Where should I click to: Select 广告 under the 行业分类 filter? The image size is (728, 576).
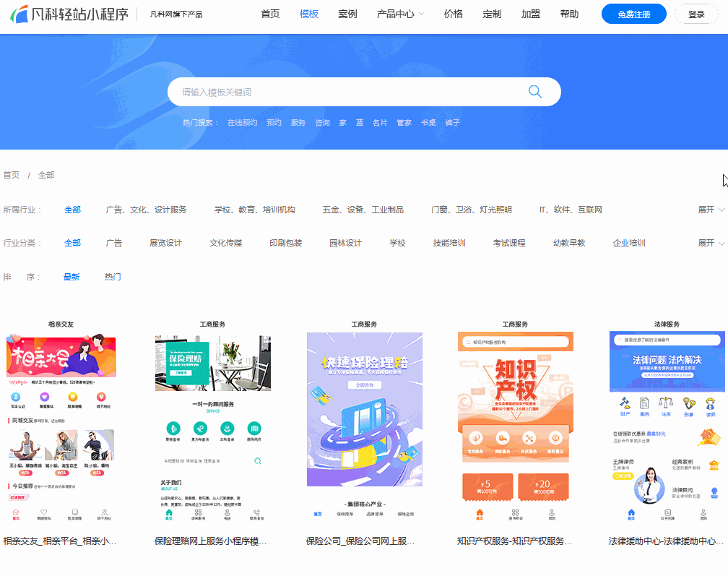(x=114, y=243)
